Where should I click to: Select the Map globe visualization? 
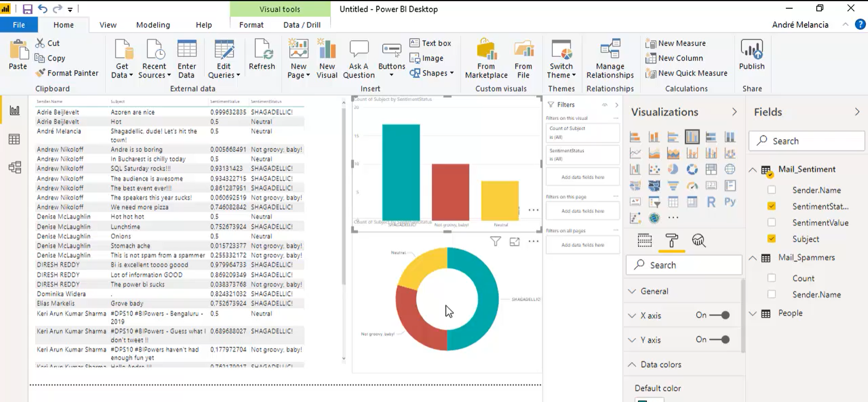coord(730,169)
